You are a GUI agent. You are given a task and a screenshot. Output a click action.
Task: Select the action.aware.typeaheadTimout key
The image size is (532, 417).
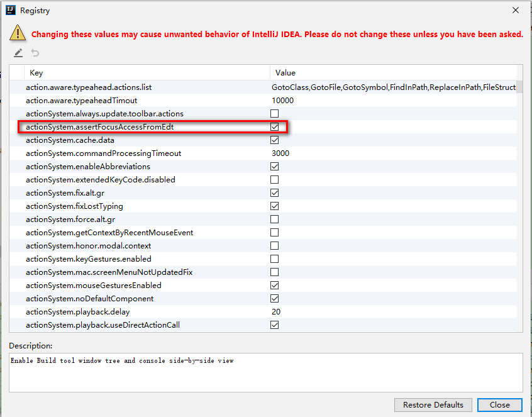(81, 101)
